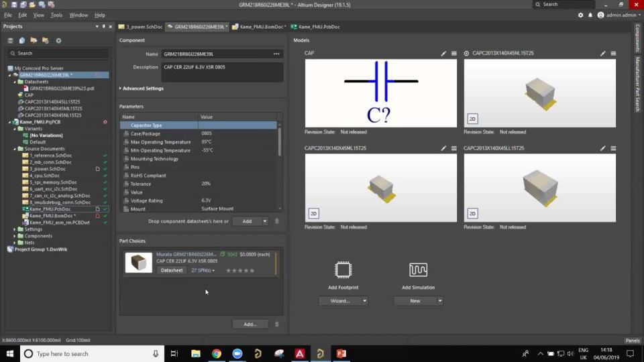Image resolution: width=644 pixels, height=362 pixels.
Task: Open the dropdown arrow next to New simulation
Action: point(440,301)
